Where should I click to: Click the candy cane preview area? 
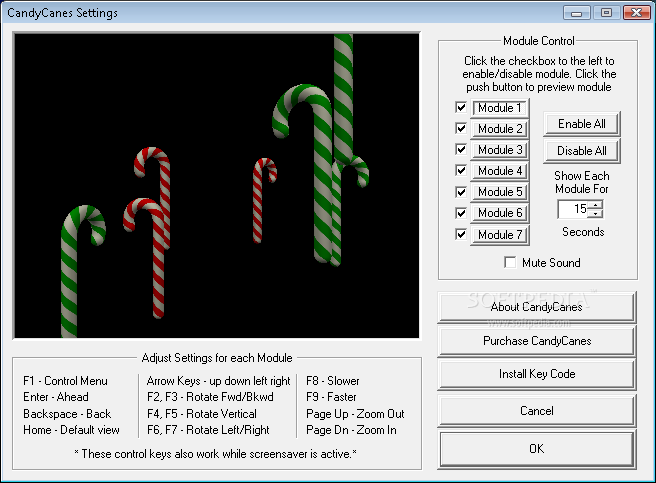click(x=217, y=185)
